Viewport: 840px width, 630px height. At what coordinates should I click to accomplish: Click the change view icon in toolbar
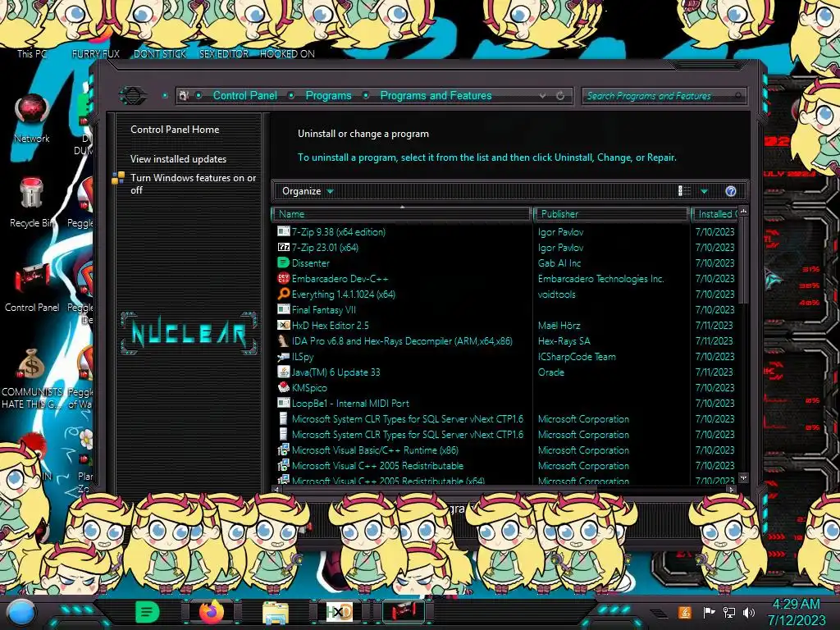click(684, 191)
